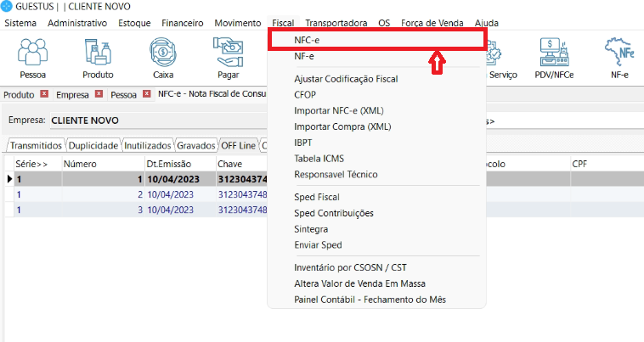Screen dimensions: 644x342
Task: Open the OFF Line tab
Action: (238, 145)
